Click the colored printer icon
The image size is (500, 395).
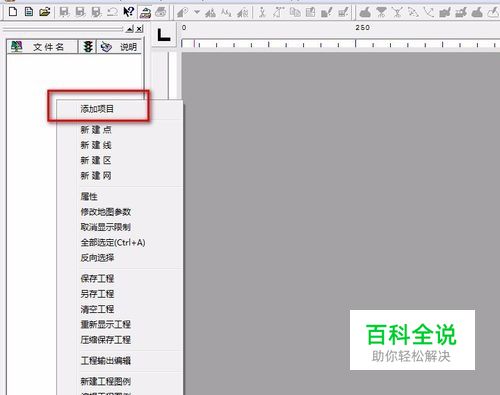(145, 13)
